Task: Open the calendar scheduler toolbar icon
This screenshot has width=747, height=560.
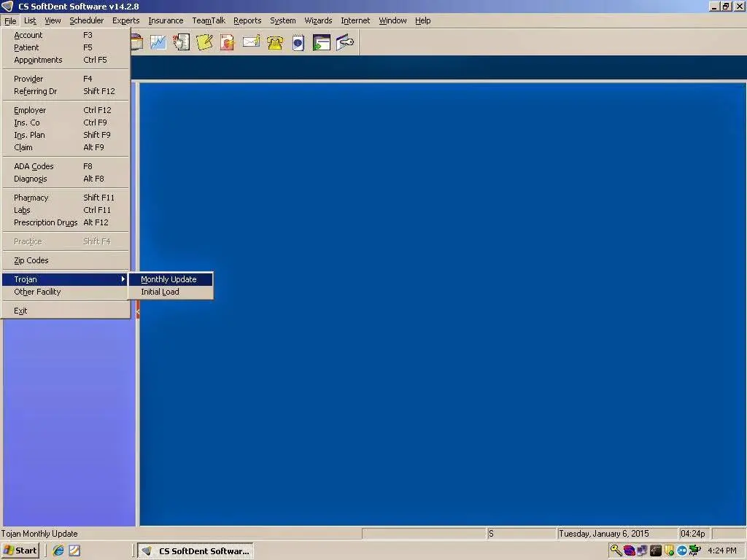Action: click(x=136, y=42)
